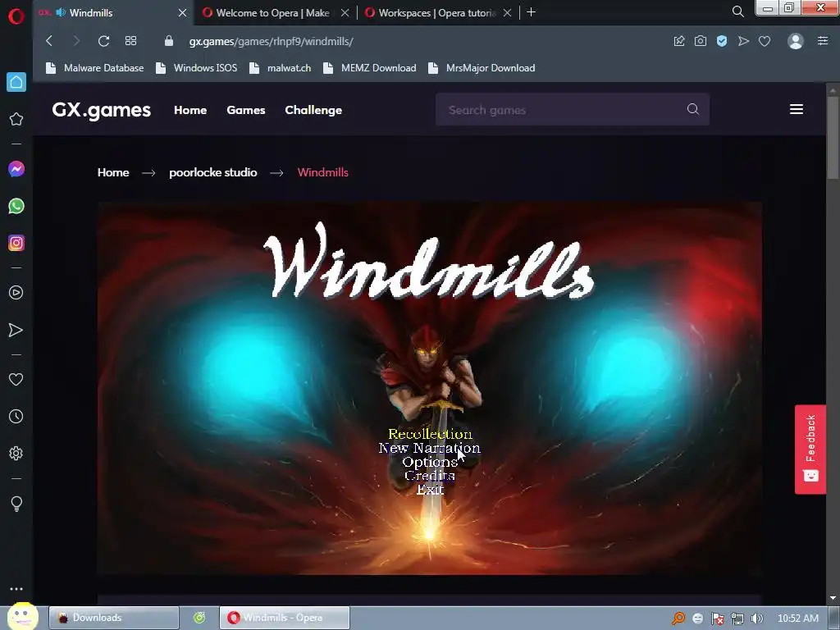840x630 pixels.
Task: Open Malware Database bookmark
Action: pyautogui.click(x=95, y=68)
